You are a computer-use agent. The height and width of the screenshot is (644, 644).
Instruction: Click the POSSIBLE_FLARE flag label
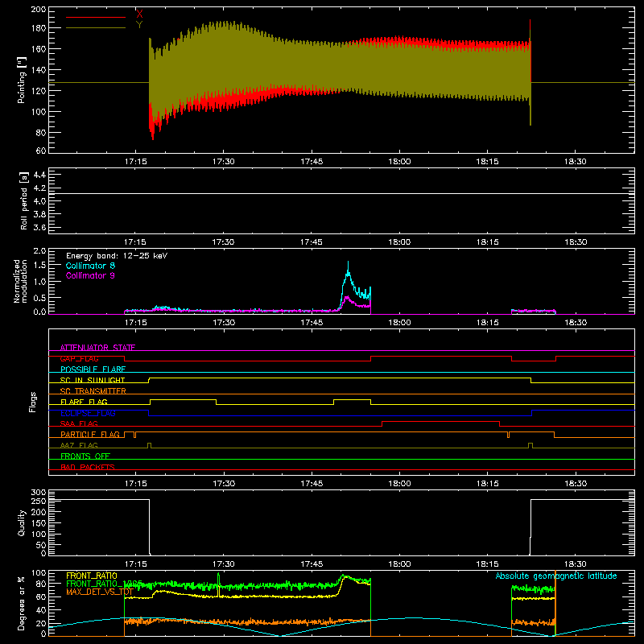pos(93,369)
